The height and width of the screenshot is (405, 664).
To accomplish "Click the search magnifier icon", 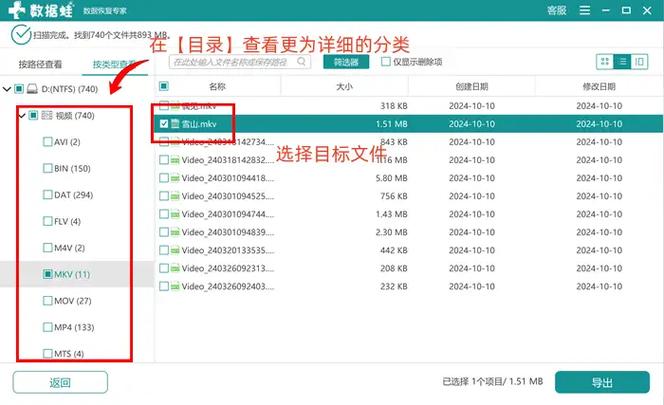I will click(x=301, y=62).
